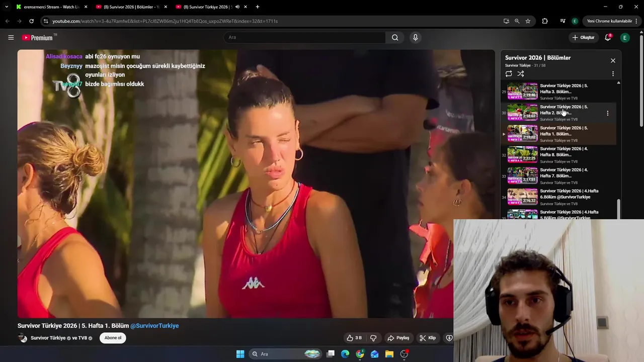Switch to Survivor 2026 | Bölümler tab

coord(132,7)
